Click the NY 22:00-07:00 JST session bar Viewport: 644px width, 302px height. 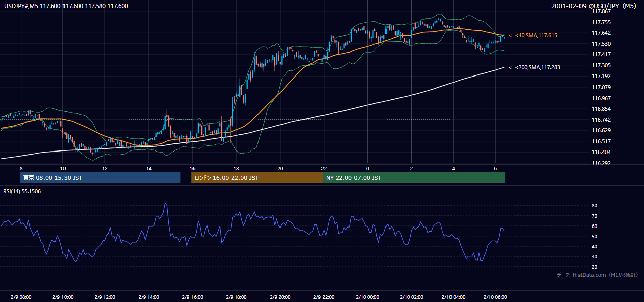[x=414, y=178]
